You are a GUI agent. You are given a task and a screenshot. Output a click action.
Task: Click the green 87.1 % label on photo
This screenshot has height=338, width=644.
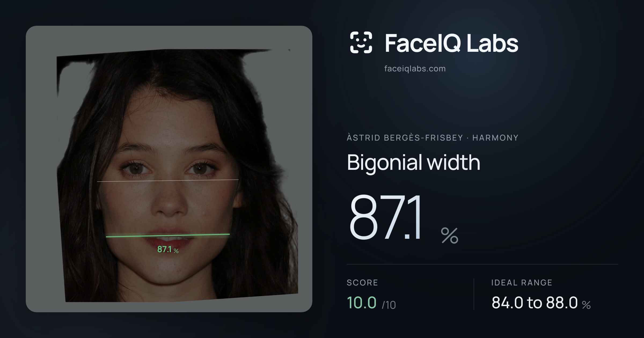pyautogui.click(x=168, y=249)
